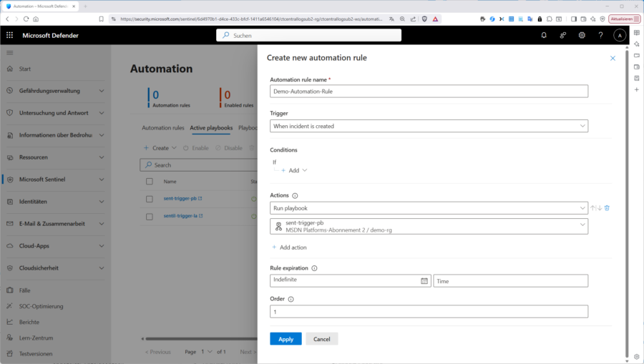Image resolution: width=644 pixels, height=364 pixels.
Task: Close the Create new automation rule panel
Action: tap(613, 58)
